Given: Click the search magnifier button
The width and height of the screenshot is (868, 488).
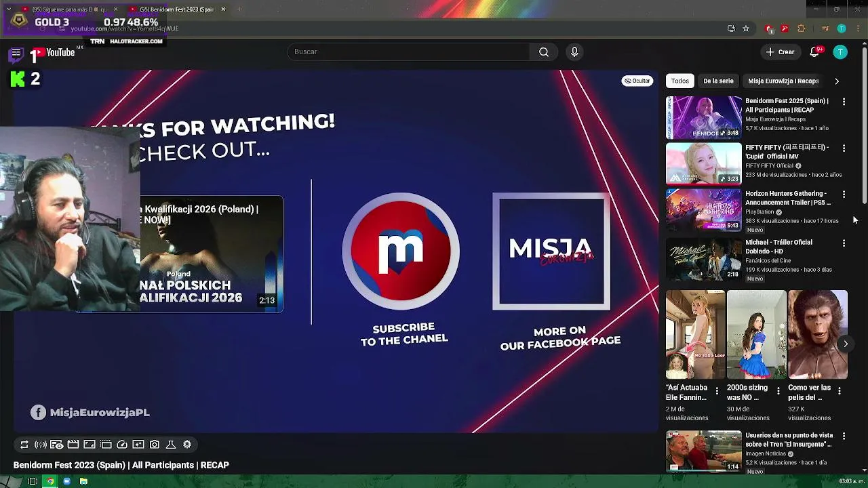Looking at the screenshot, I should pos(544,52).
